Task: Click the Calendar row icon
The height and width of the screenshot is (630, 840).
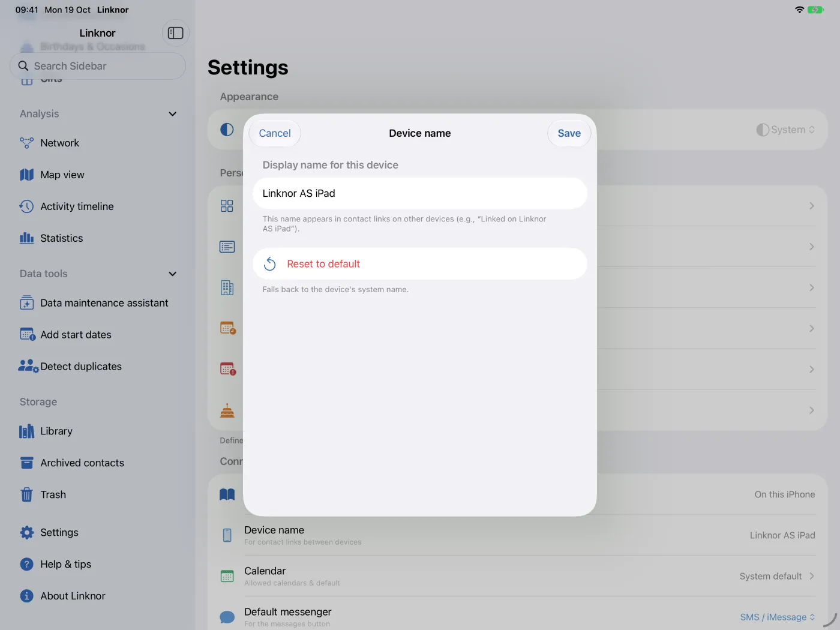Action: click(227, 576)
